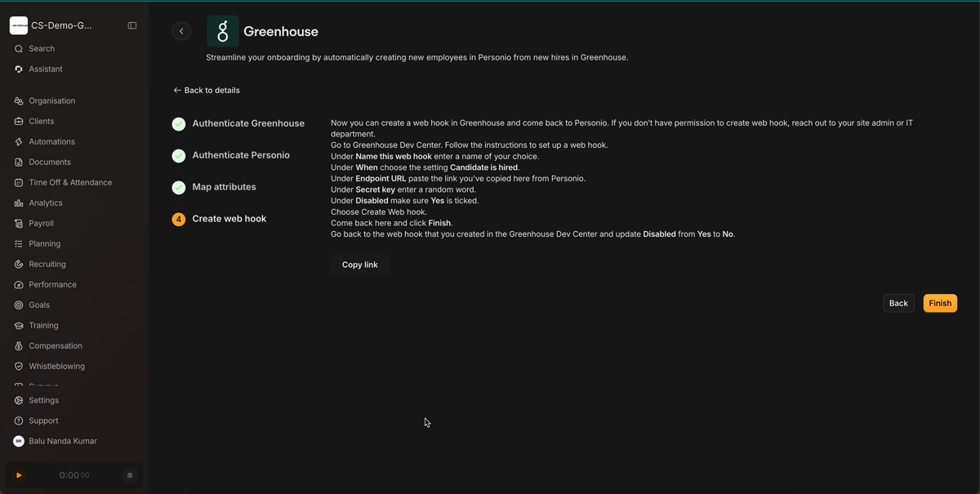This screenshot has height=494, width=980.
Task: Click the Recruiting icon
Action: tap(19, 265)
